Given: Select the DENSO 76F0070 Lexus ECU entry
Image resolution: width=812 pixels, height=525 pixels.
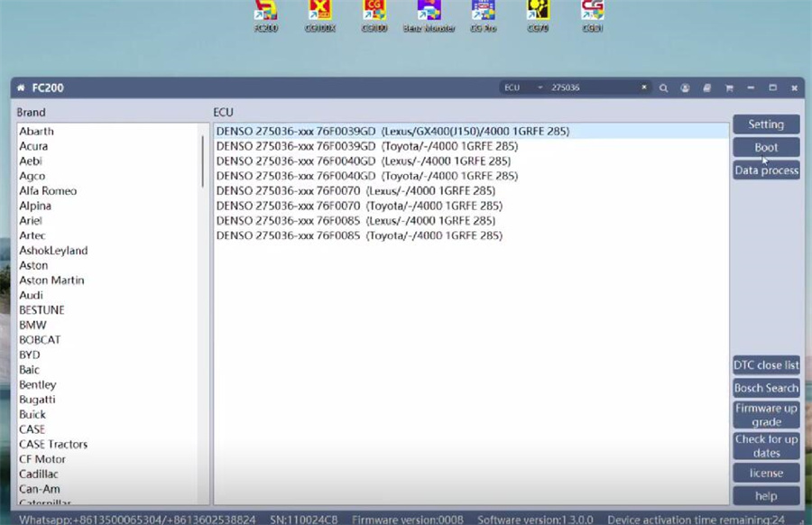Looking at the screenshot, I should pos(355,190).
